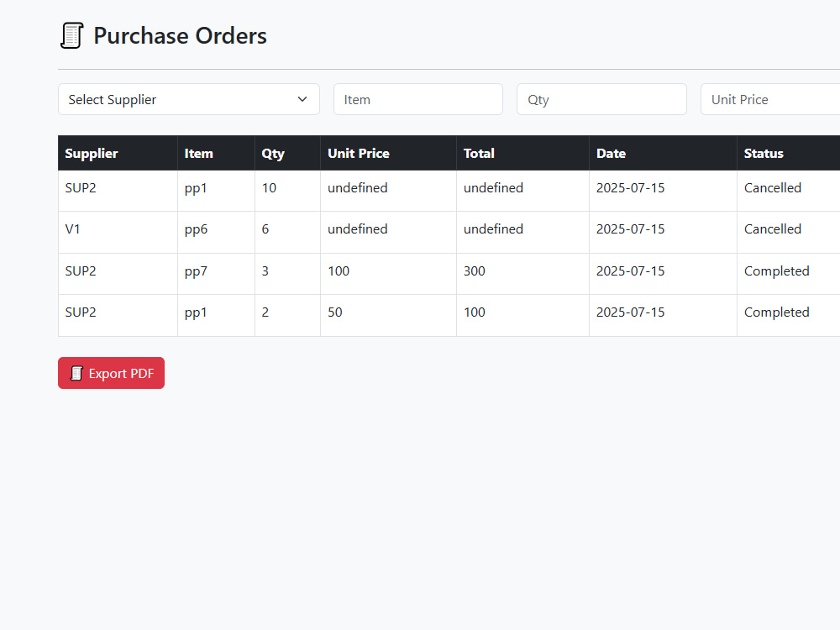Click the Status column header
This screenshot has height=630, width=840.
(789, 153)
